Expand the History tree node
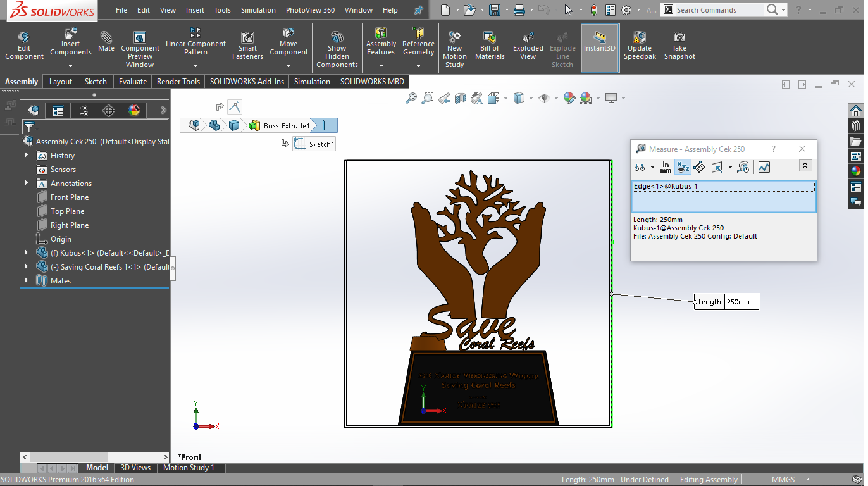This screenshot has height=486, width=868. pos(27,156)
